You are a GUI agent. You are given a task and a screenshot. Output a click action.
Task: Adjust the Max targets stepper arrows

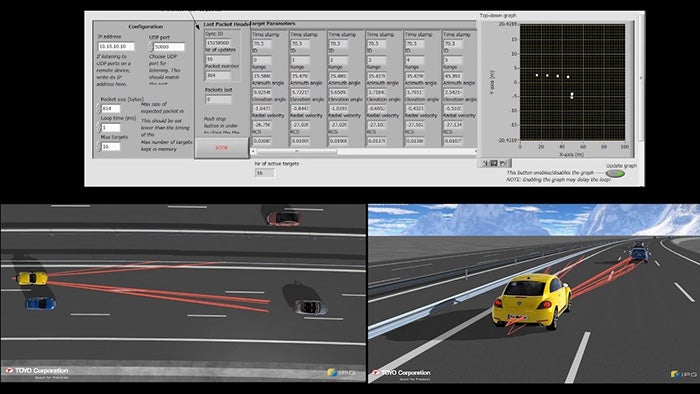click(x=99, y=146)
